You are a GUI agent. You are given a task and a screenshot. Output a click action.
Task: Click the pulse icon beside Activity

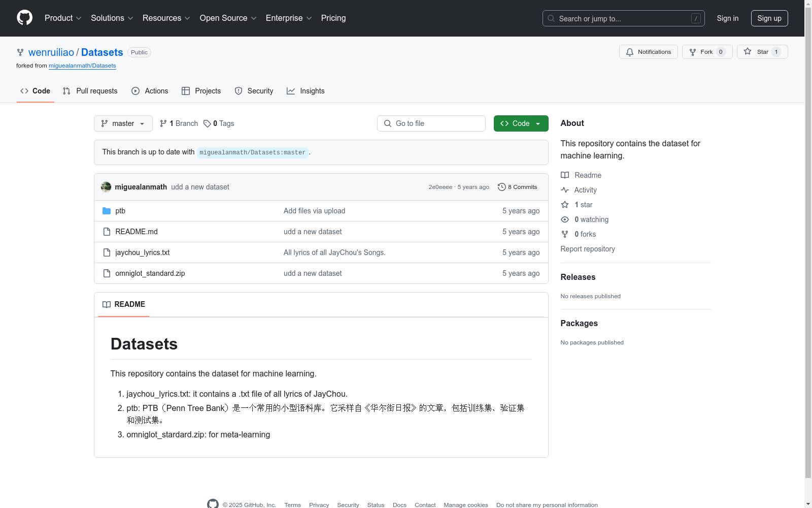coord(565,190)
